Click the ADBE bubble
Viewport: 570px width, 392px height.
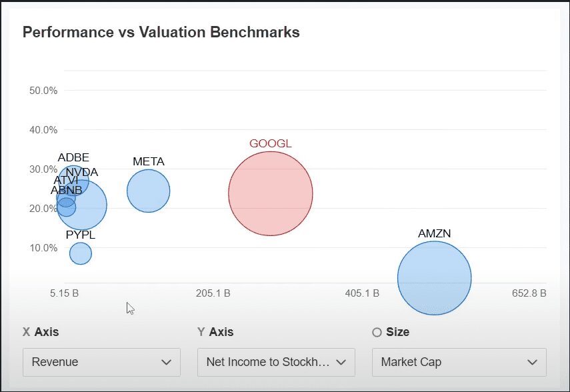point(75,173)
